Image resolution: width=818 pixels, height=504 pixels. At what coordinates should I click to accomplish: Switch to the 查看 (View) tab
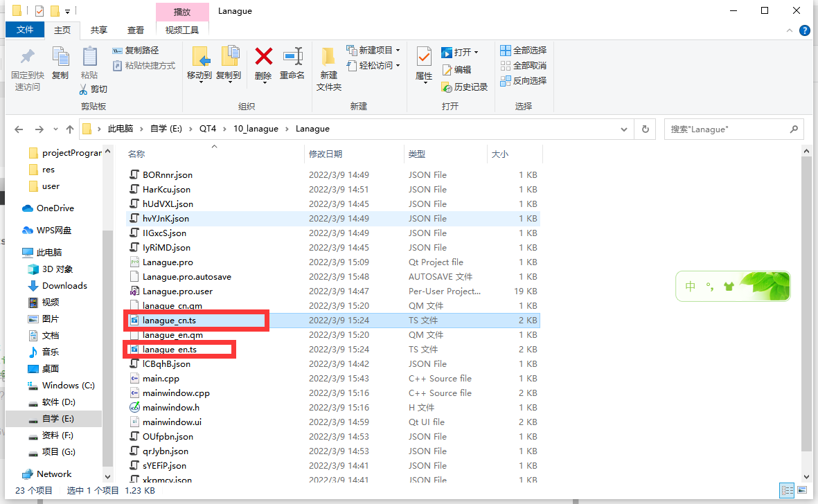pyautogui.click(x=135, y=30)
